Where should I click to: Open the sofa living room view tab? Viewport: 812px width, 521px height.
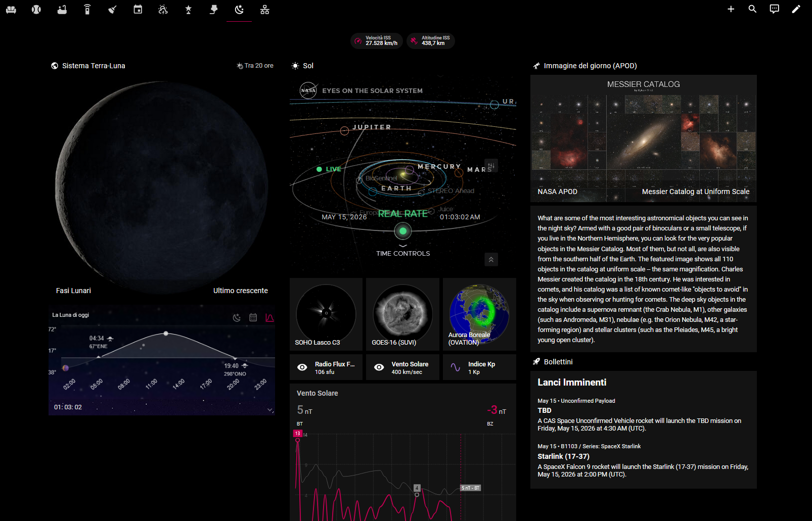pyautogui.click(x=11, y=9)
